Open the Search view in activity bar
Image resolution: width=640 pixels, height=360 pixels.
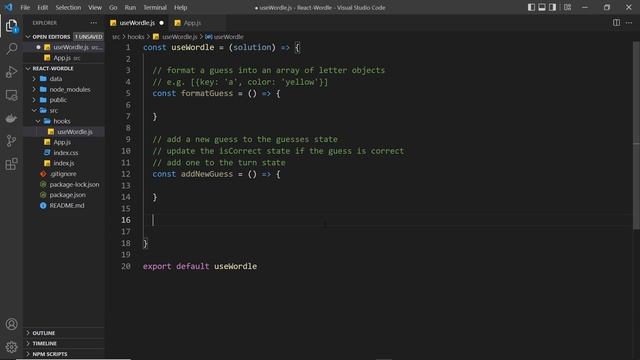tap(11, 49)
